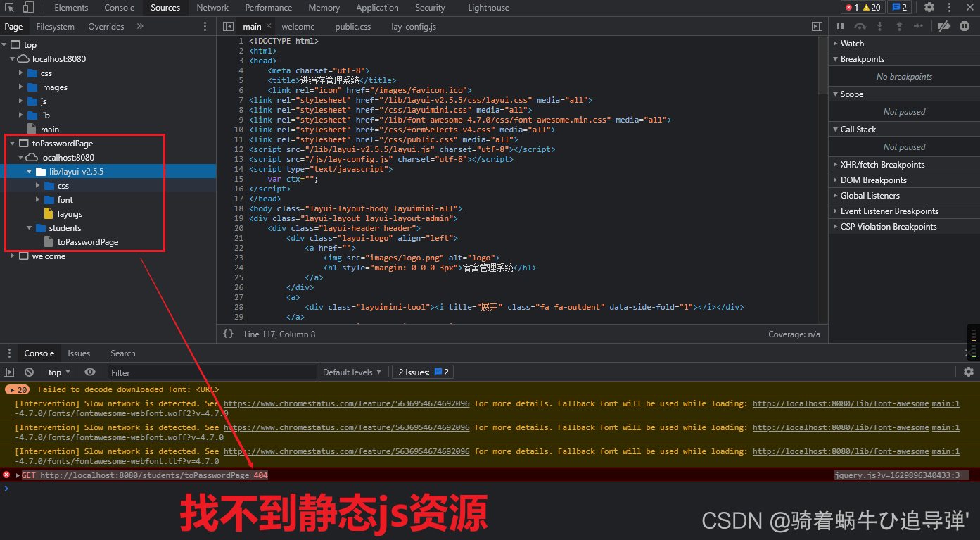This screenshot has width=980, height=540.
Task: Switch to the Network tab
Action: 212,8
